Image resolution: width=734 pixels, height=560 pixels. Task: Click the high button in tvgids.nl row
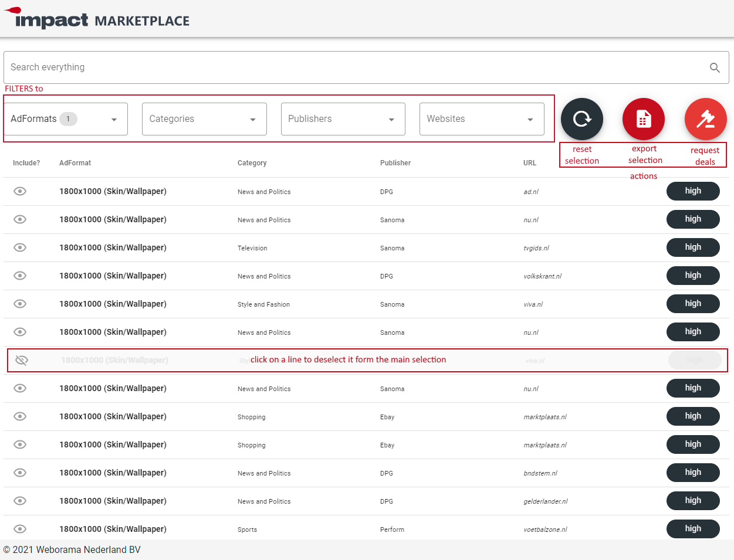click(x=693, y=247)
